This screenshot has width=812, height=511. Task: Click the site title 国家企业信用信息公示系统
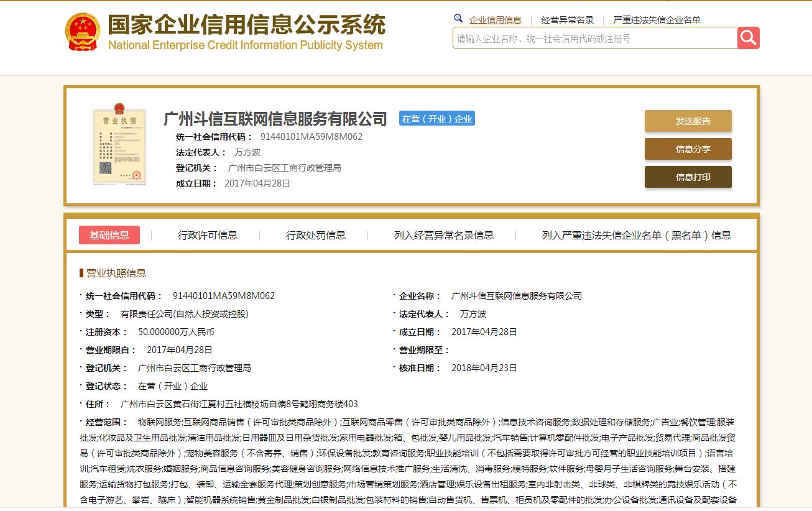point(246,25)
